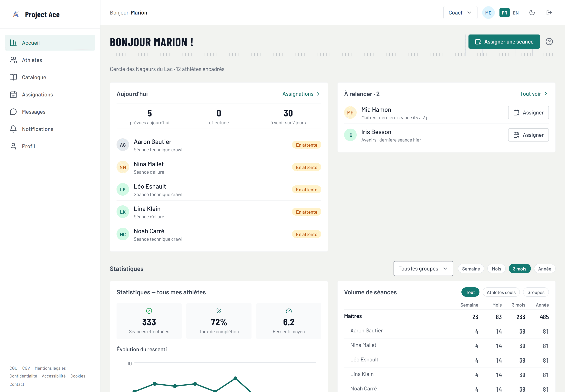The width and height of the screenshot is (565, 392).
Task: Open the Tous les groupes dropdown
Action: click(423, 269)
